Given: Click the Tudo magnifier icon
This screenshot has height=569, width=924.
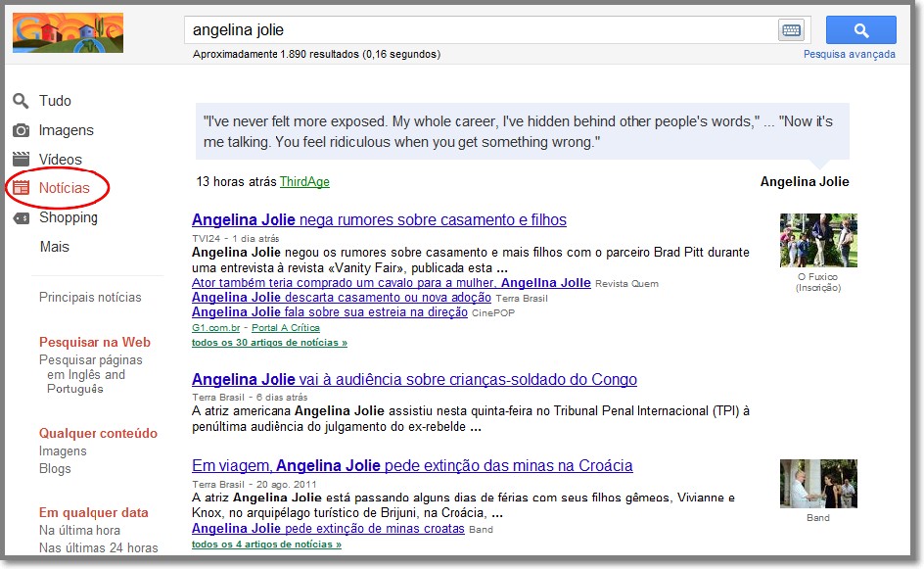Looking at the screenshot, I should (21, 101).
